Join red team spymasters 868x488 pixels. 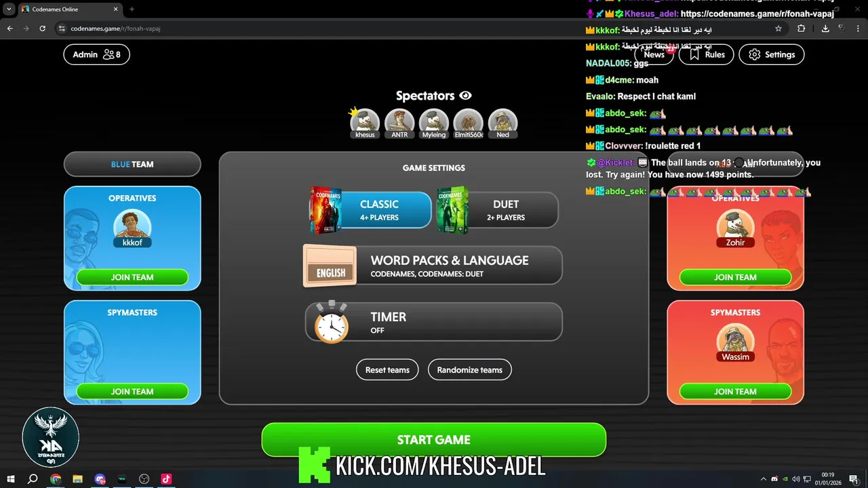coord(735,391)
